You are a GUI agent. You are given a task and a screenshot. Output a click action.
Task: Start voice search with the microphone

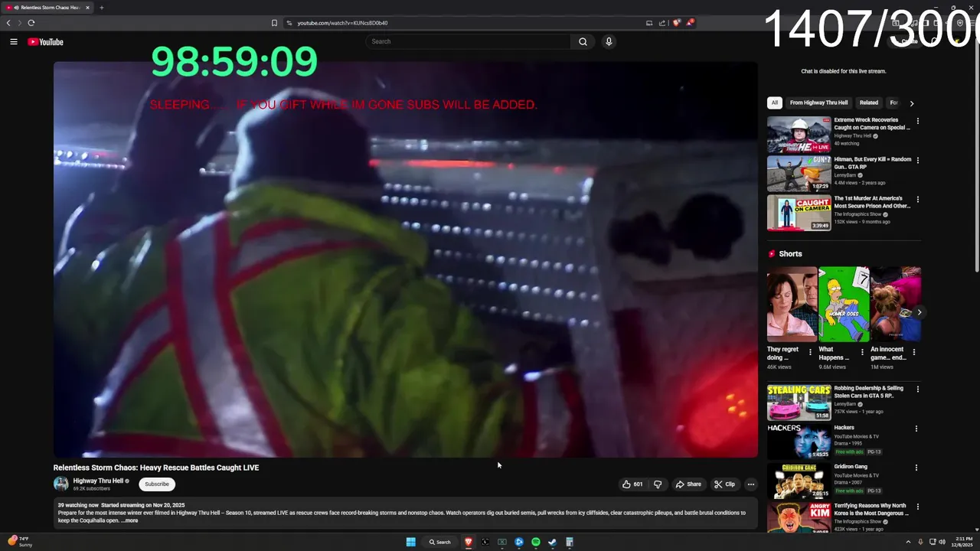tap(609, 42)
